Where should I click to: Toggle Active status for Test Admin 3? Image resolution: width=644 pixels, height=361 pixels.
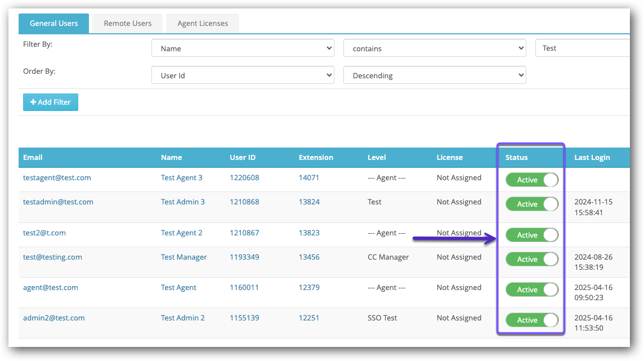click(532, 204)
